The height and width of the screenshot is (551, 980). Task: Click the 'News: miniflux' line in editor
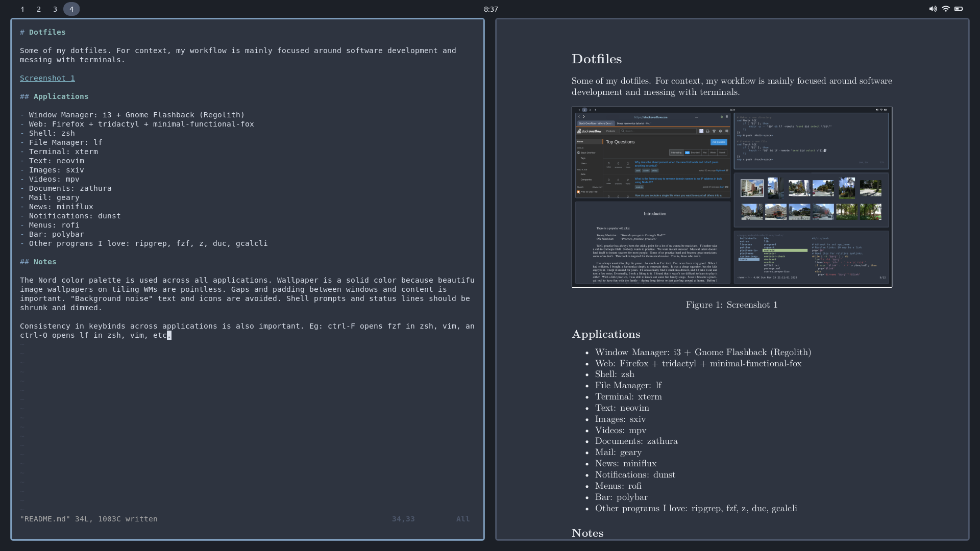(x=57, y=207)
